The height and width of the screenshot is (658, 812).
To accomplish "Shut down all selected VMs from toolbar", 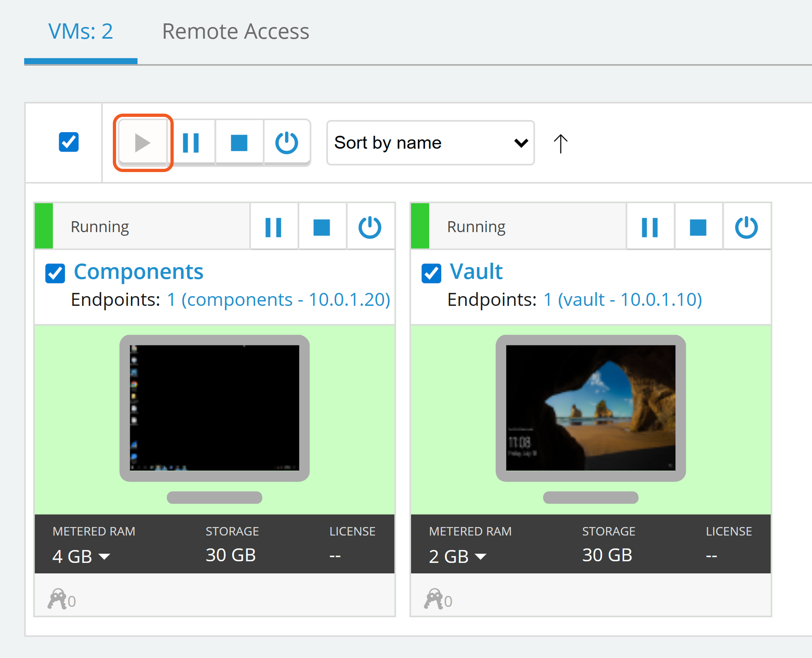I will click(x=239, y=143).
